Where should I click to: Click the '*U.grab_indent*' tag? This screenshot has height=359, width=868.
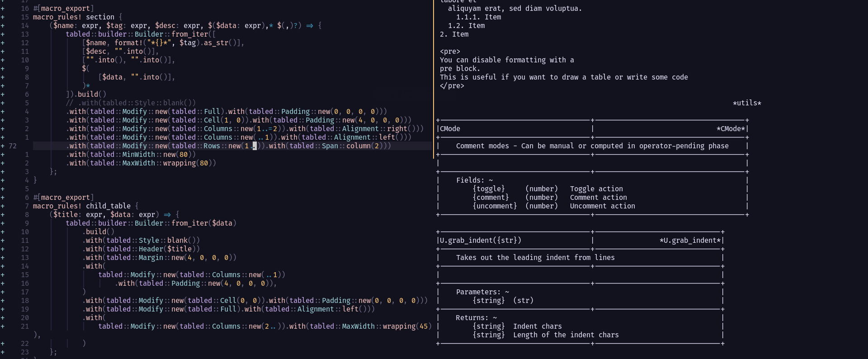click(x=690, y=241)
